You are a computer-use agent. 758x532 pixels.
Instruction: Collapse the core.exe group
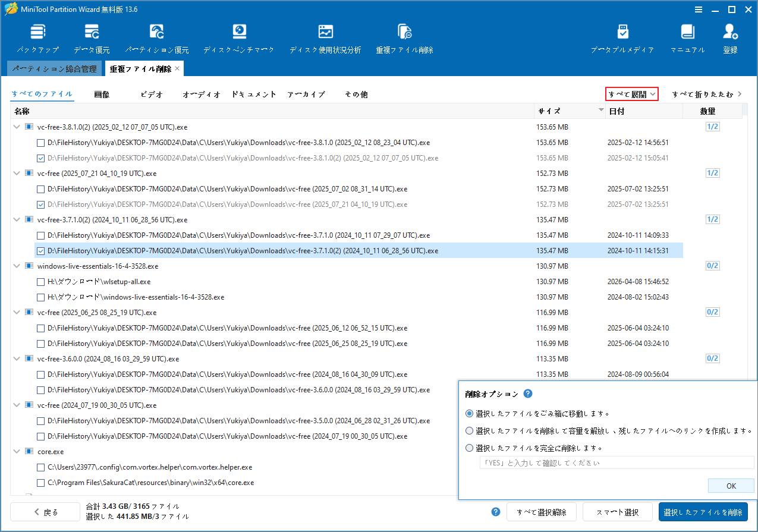17,451
